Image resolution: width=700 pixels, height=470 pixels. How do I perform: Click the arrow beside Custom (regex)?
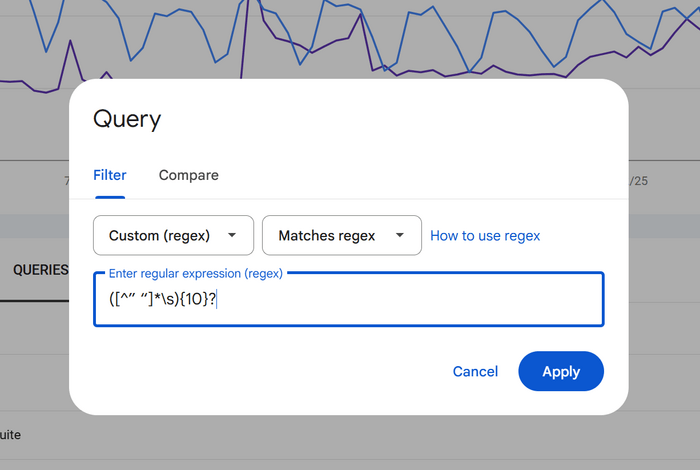coord(233,236)
